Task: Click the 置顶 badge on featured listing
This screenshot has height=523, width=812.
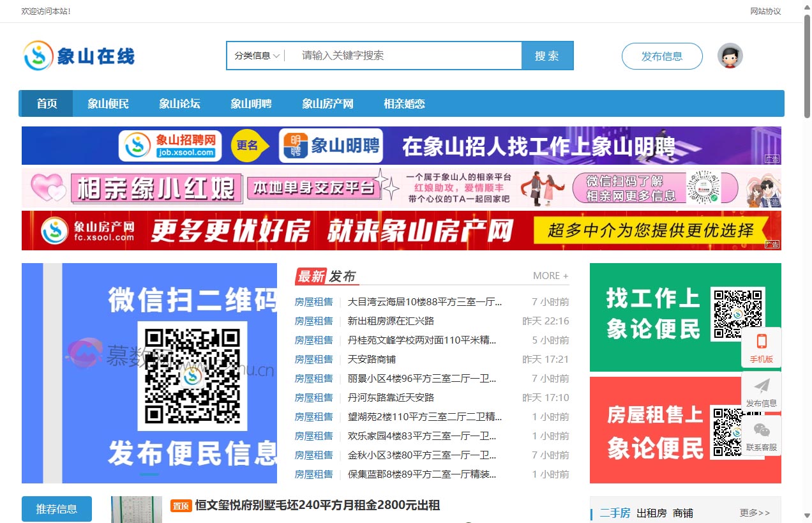Action: tap(181, 506)
